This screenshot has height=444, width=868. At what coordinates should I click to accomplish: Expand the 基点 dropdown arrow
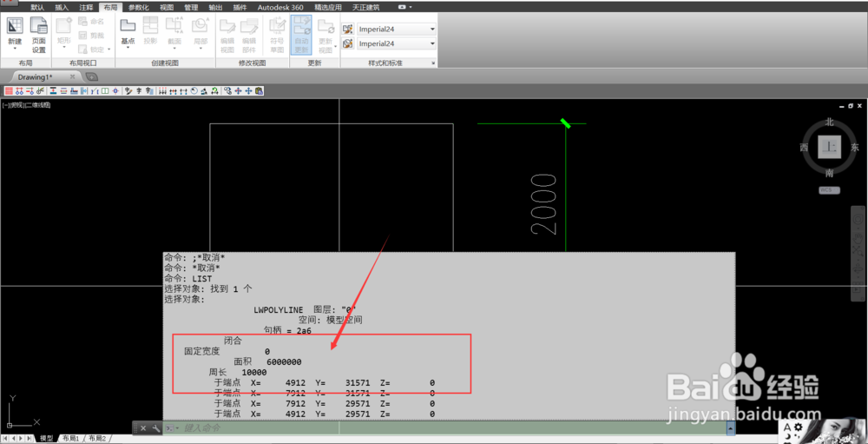click(128, 49)
